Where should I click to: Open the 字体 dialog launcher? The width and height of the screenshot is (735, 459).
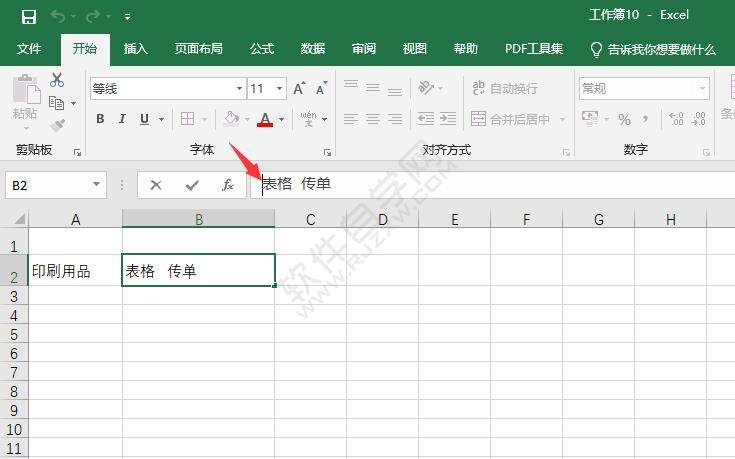click(327, 152)
